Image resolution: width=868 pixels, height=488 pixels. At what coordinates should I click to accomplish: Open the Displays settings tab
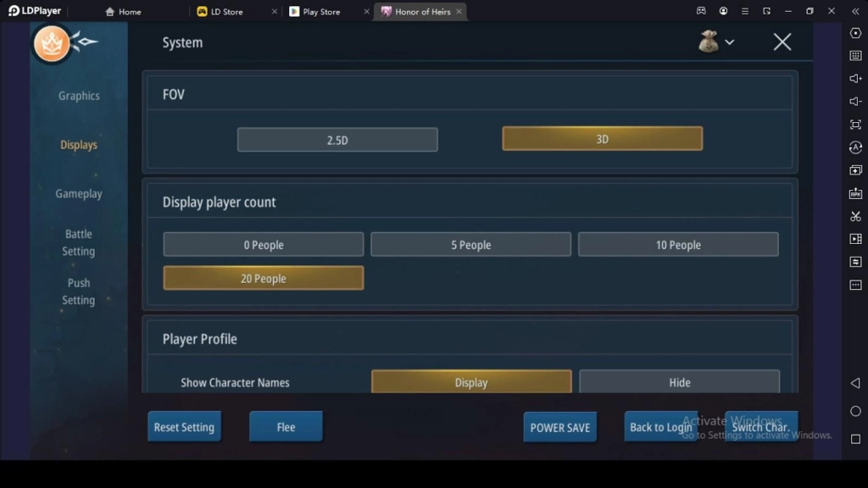click(79, 145)
